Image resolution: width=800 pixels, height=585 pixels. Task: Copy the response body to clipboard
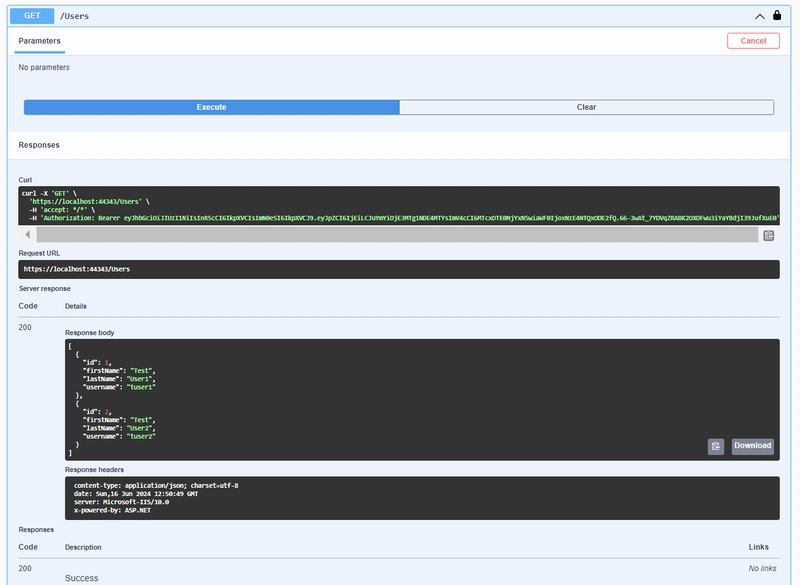tap(715, 446)
